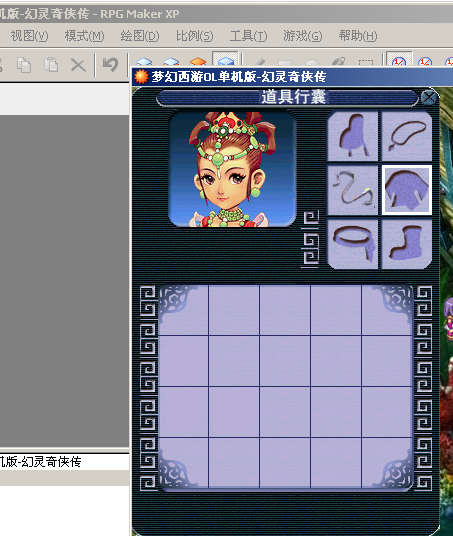Select the second map layer icon

pyautogui.click(x=171, y=62)
